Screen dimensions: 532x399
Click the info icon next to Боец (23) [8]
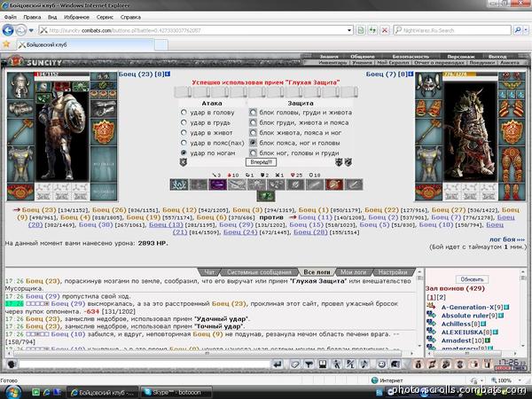click(x=168, y=74)
